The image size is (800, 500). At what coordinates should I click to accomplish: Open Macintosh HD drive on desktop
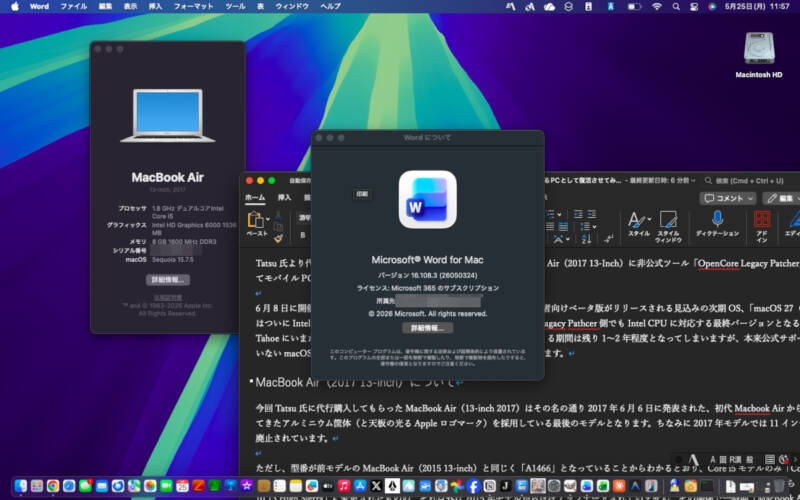click(x=759, y=55)
